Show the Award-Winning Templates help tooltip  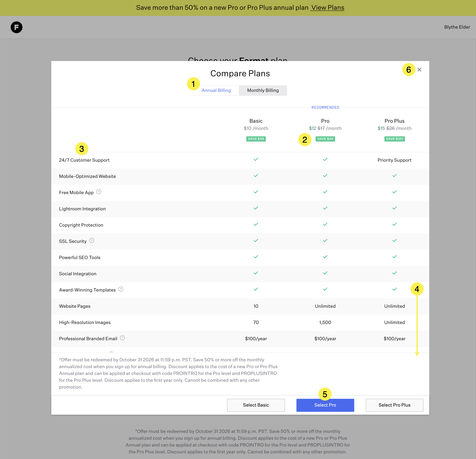coord(121,289)
